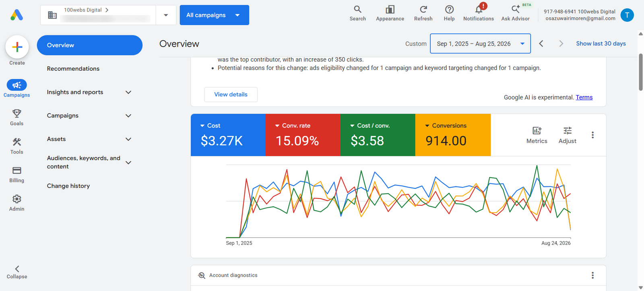Open scorecard three-dot more menu

pyautogui.click(x=592, y=135)
